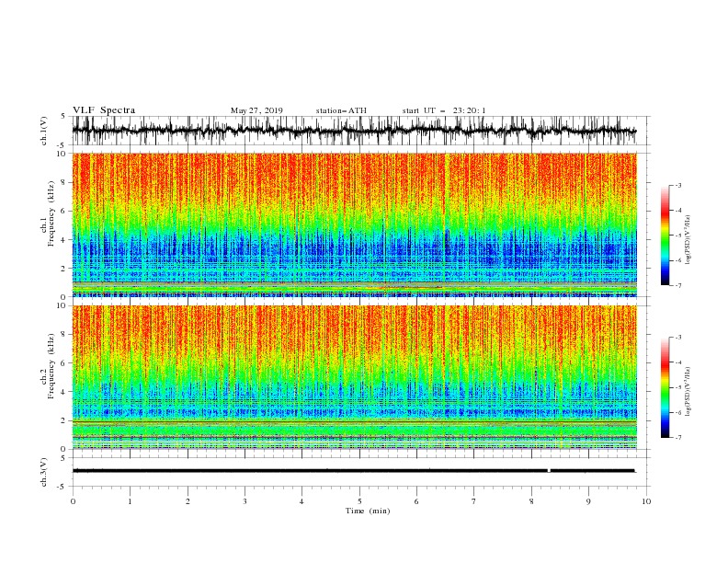Image resolution: width=728 pixels, height=563 pixels.
Task: Click the time axis tick label '5'
Action: [359, 501]
